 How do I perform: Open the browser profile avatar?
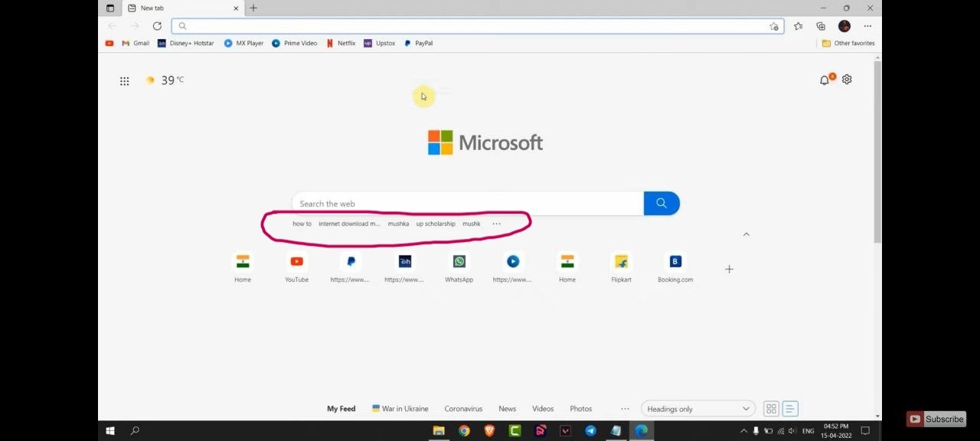pyautogui.click(x=844, y=26)
